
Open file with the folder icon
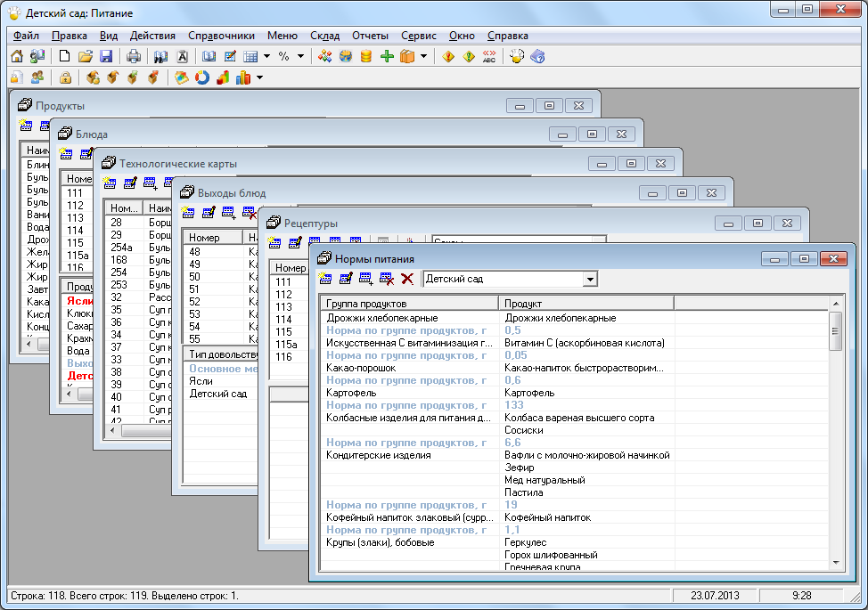click(86, 56)
